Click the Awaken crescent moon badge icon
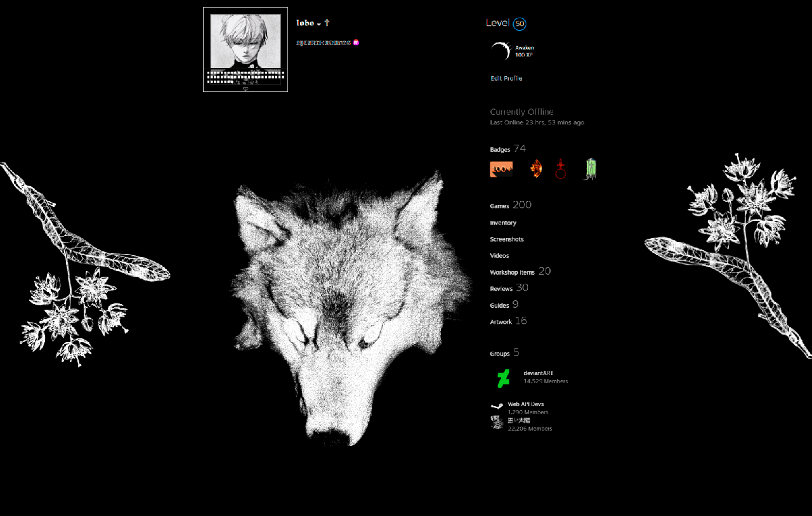The width and height of the screenshot is (812, 516). (501, 51)
